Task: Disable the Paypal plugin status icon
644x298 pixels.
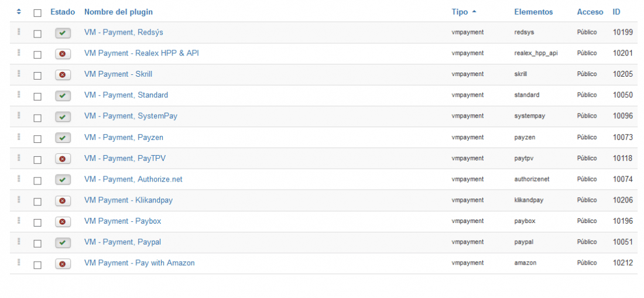Action: tap(63, 242)
